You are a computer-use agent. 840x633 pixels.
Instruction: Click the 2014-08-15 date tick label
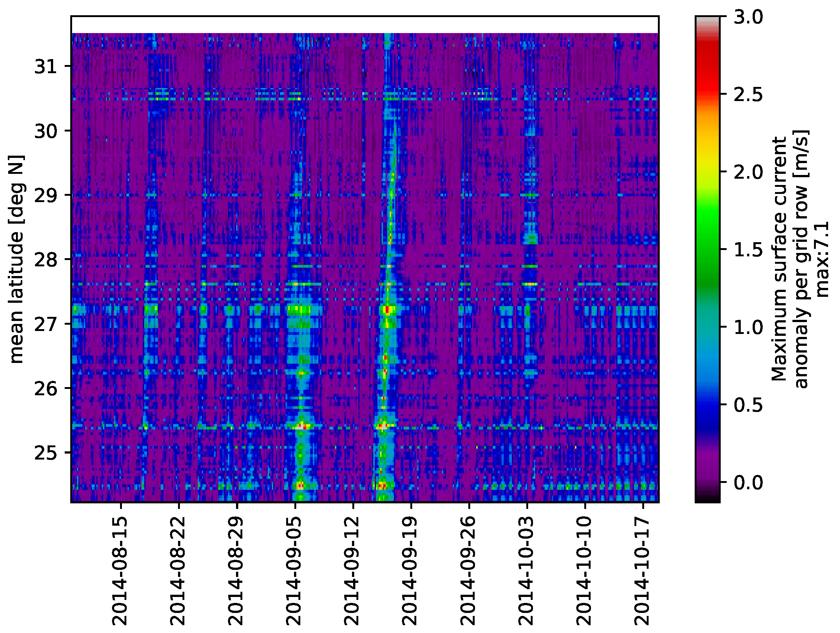pyautogui.click(x=120, y=571)
